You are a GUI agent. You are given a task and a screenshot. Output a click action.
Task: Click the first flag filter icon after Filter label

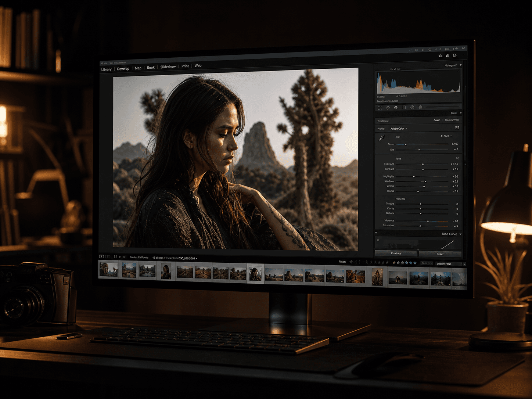point(351,262)
